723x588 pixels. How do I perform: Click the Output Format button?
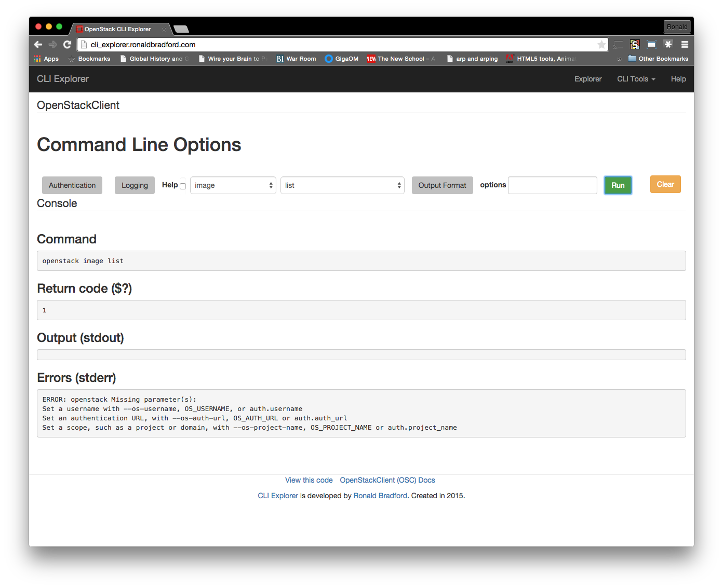tap(443, 185)
